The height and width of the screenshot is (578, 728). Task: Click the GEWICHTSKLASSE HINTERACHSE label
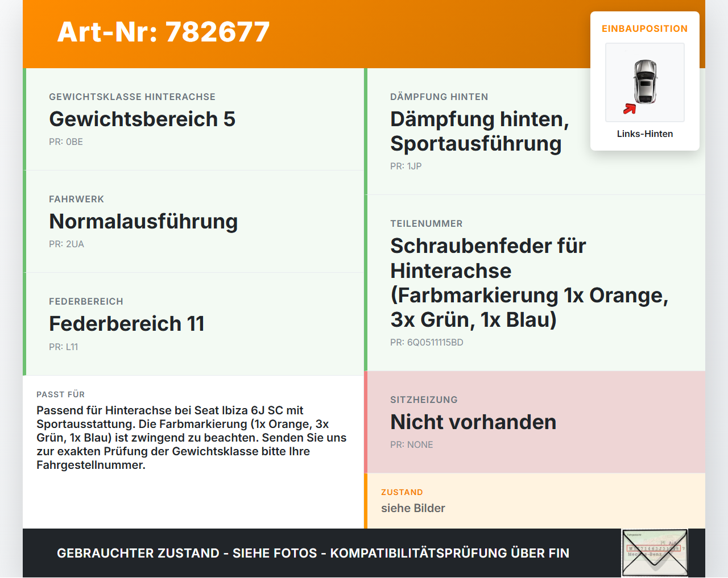(x=132, y=97)
